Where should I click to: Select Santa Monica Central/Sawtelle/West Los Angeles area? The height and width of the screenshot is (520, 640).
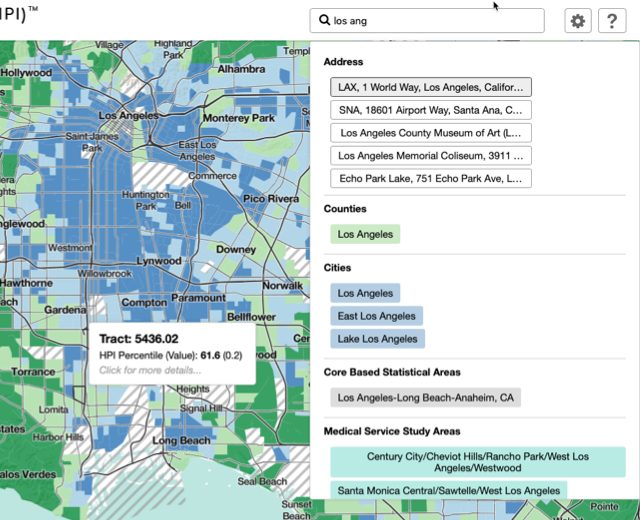pos(449,491)
